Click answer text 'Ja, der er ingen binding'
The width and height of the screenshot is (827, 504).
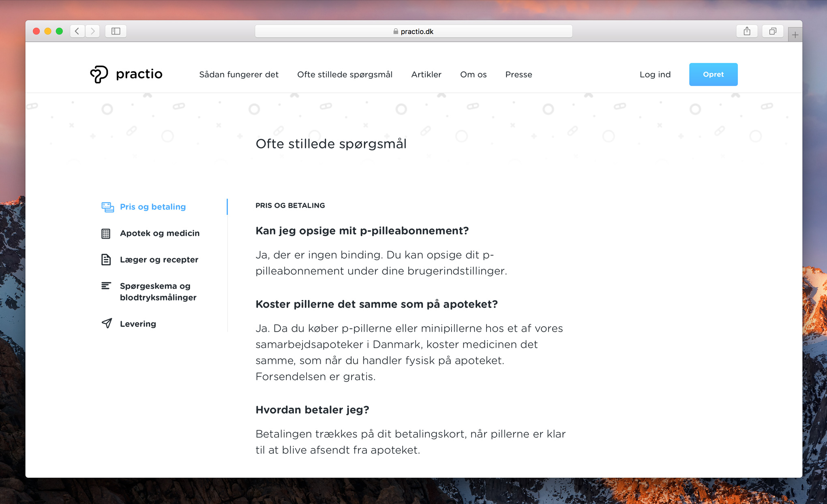pyautogui.click(x=319, y=255)
